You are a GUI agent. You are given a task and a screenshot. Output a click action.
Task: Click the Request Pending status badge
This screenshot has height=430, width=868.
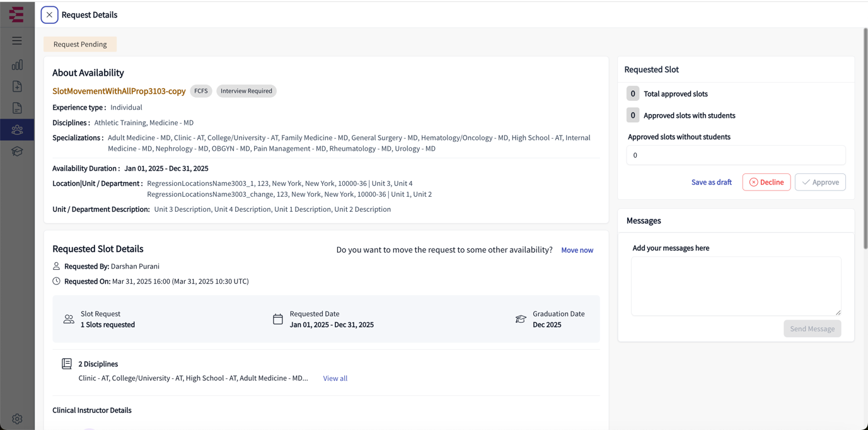pos(80,44)
